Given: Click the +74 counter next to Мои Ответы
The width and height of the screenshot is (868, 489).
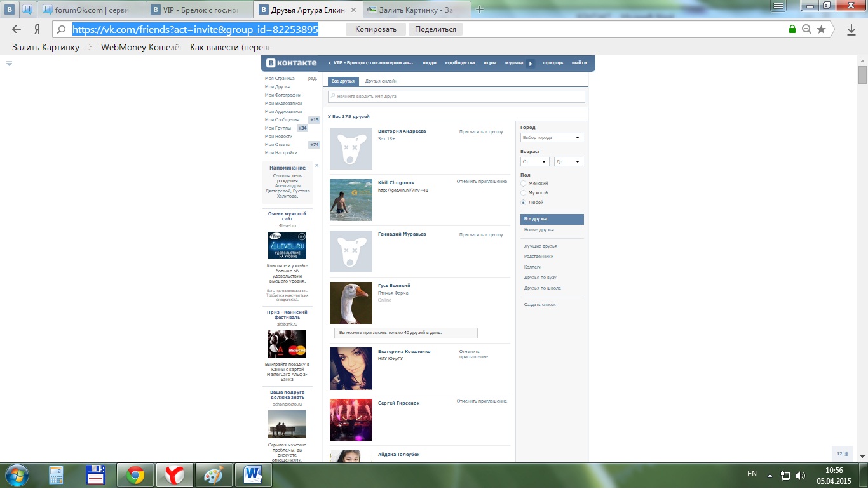Looking at the screenshot, I should tap(315, 145).
